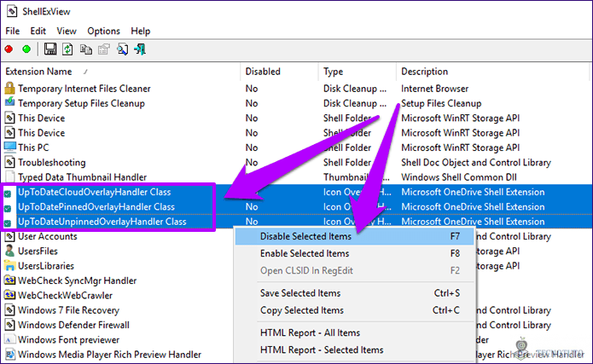The image size is (593, 364).
Task: Open the Help menu
Action: pyautogui.click(x=141, y=31)
